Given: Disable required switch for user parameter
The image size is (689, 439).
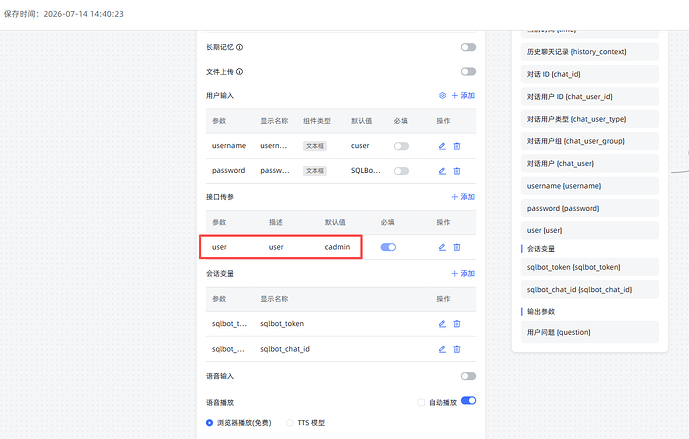Looking at the screenshot, I should click(x=388, y=247).
